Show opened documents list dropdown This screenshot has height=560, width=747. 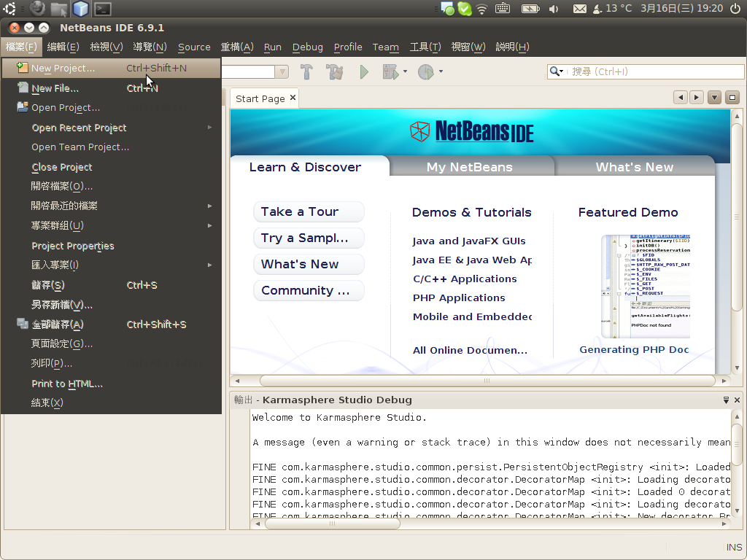tap(715, 98)
